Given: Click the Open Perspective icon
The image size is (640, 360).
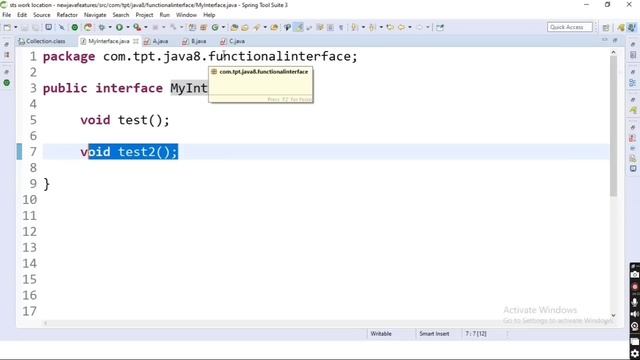Looking at the screenshot, I should coord(606,27).
